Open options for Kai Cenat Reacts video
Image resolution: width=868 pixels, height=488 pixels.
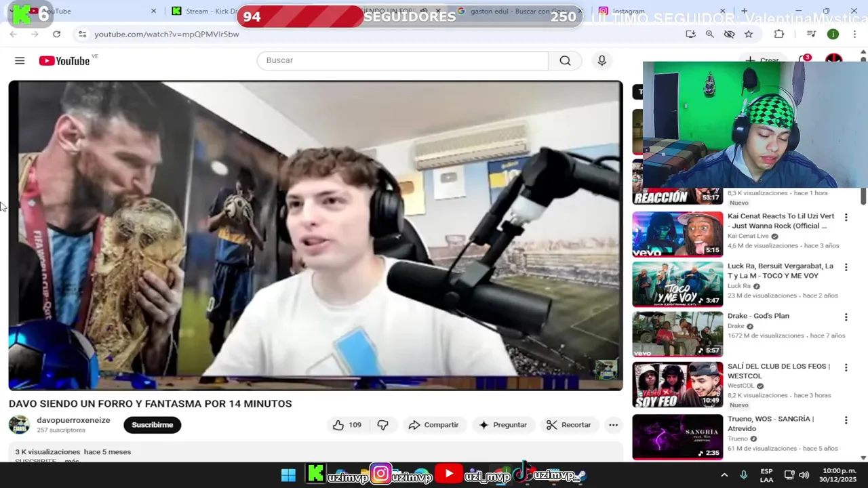pos(846,218)
